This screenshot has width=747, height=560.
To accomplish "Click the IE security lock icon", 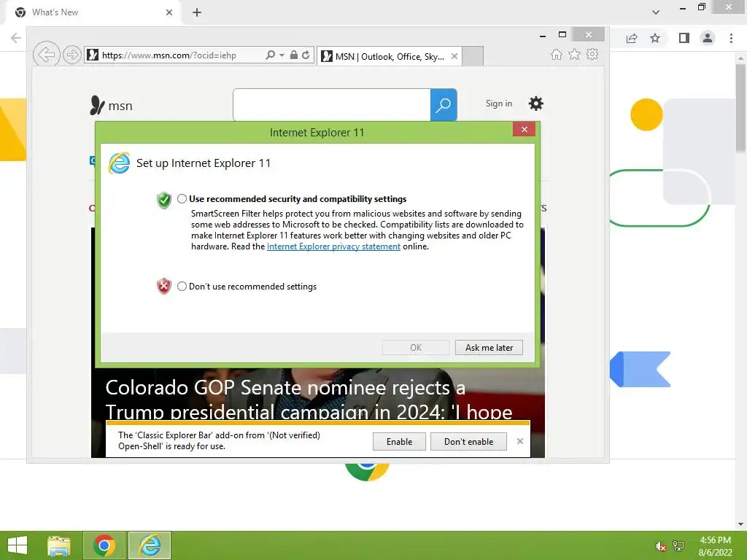I will coord(294,55).
